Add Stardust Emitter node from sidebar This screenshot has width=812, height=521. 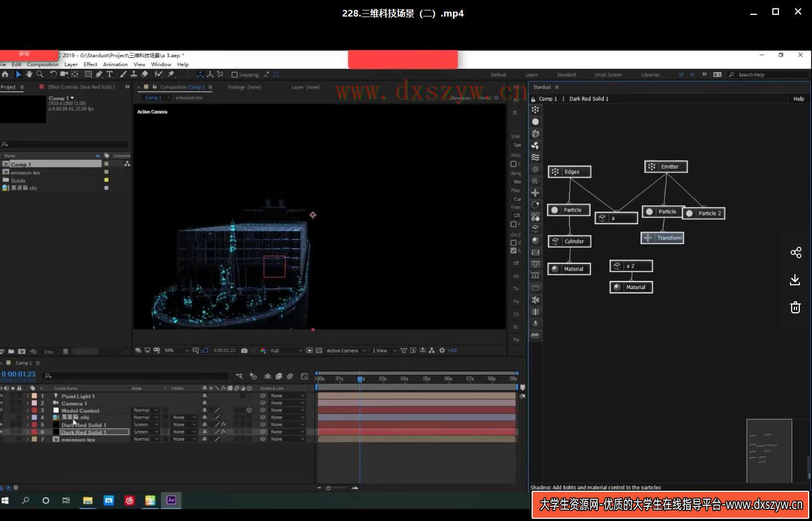(535, 110)
